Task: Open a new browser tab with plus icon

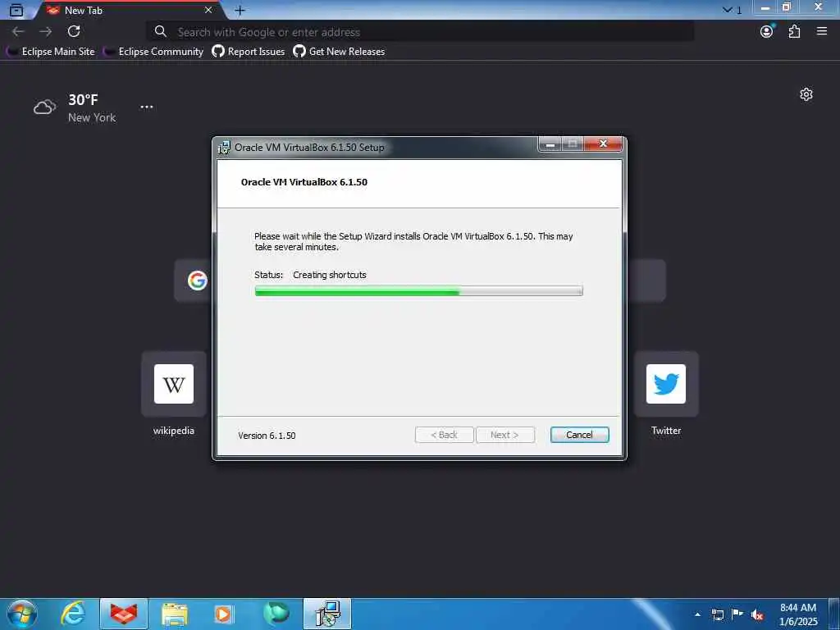Action: point(240,10)
